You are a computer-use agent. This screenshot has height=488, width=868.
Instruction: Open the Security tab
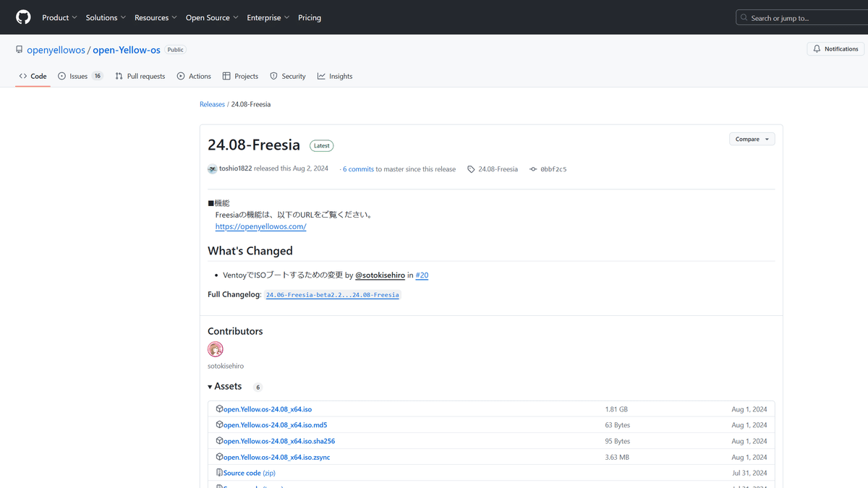[x=288, y=76]
